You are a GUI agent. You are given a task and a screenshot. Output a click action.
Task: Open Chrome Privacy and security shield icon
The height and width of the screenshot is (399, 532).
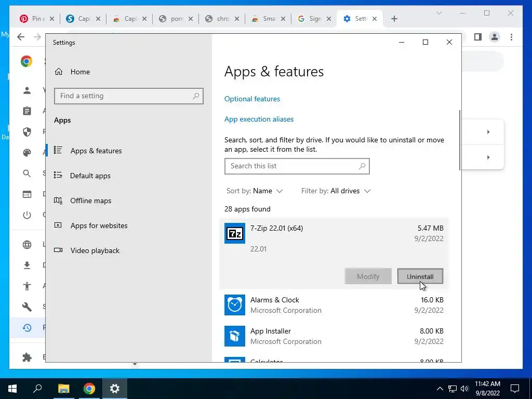point(27,131)
